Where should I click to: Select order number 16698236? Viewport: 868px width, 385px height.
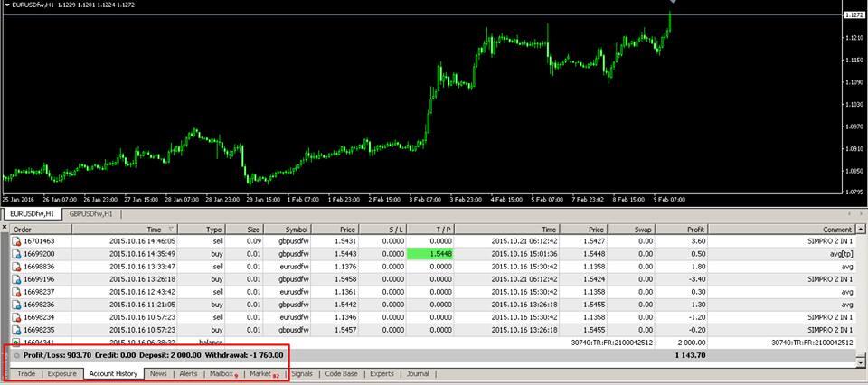click(39, 305)
